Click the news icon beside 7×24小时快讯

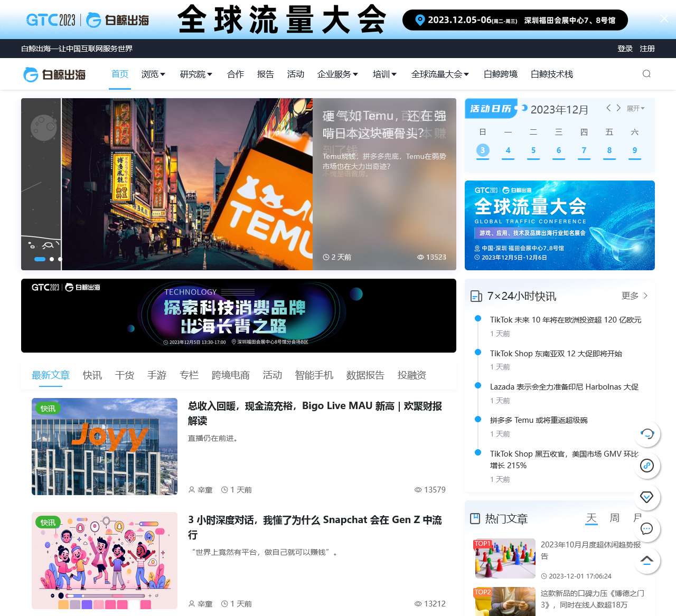476,296
